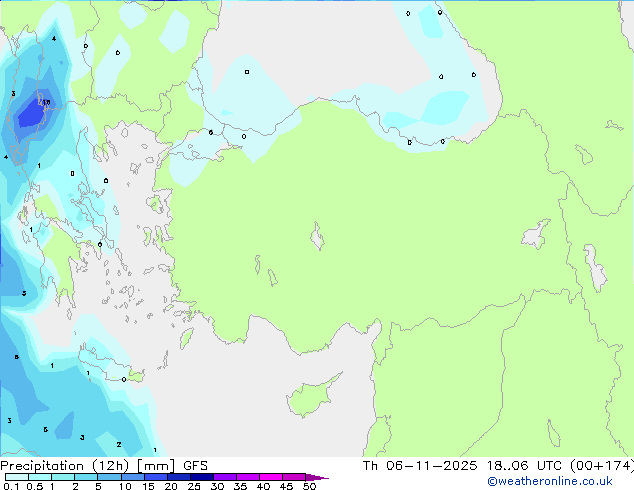Screen dimensions: 634x490
Task: Click the '10' precipitation value on the map
Action: (x=46, y=102)
